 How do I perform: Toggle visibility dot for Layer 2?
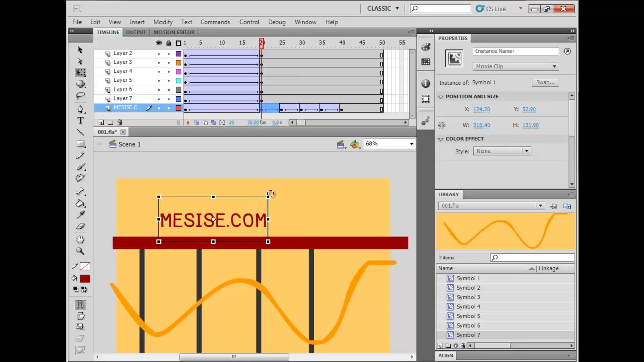[x=159, y=53]
